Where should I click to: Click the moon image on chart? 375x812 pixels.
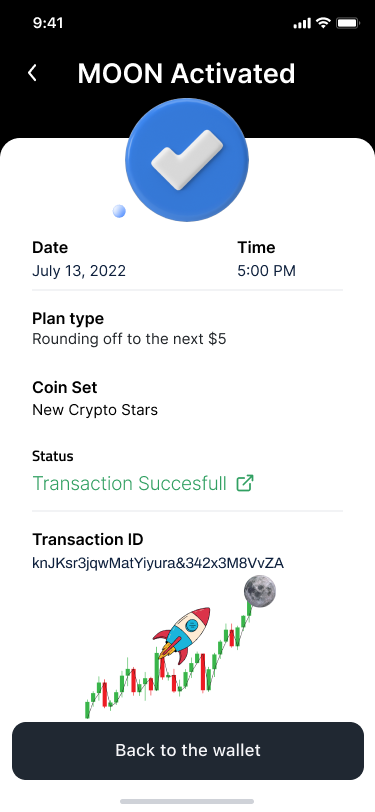point(260,591)
